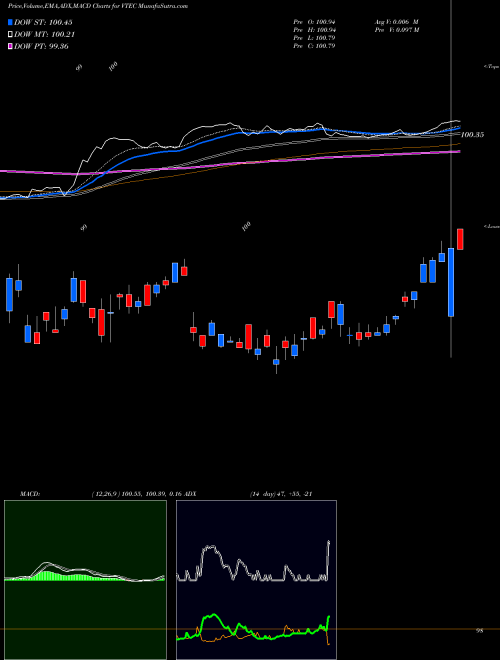
Task: Click the 'Pre V: 0.097 M' volume text
Action: click(396, 30)
